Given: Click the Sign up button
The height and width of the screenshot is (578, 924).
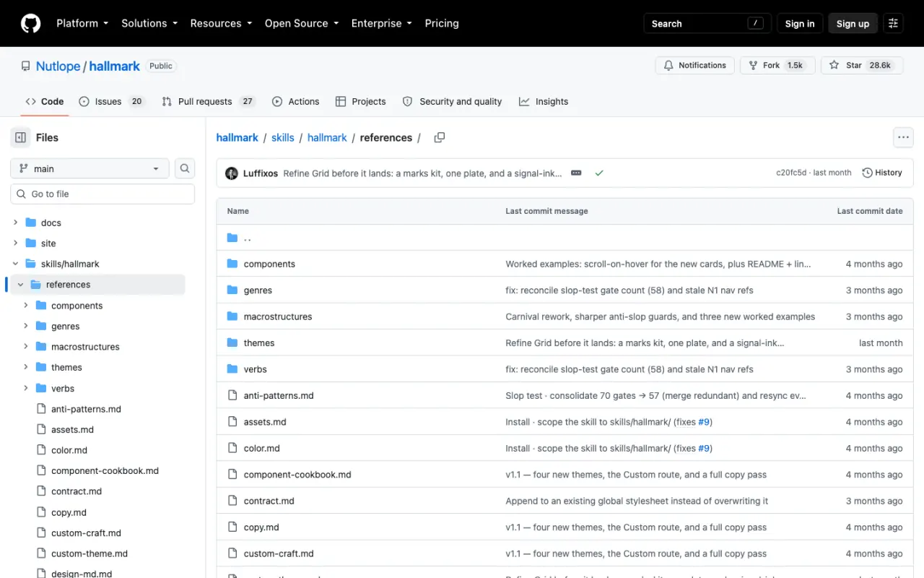Looking at the screenshot, I should point(853,23).
